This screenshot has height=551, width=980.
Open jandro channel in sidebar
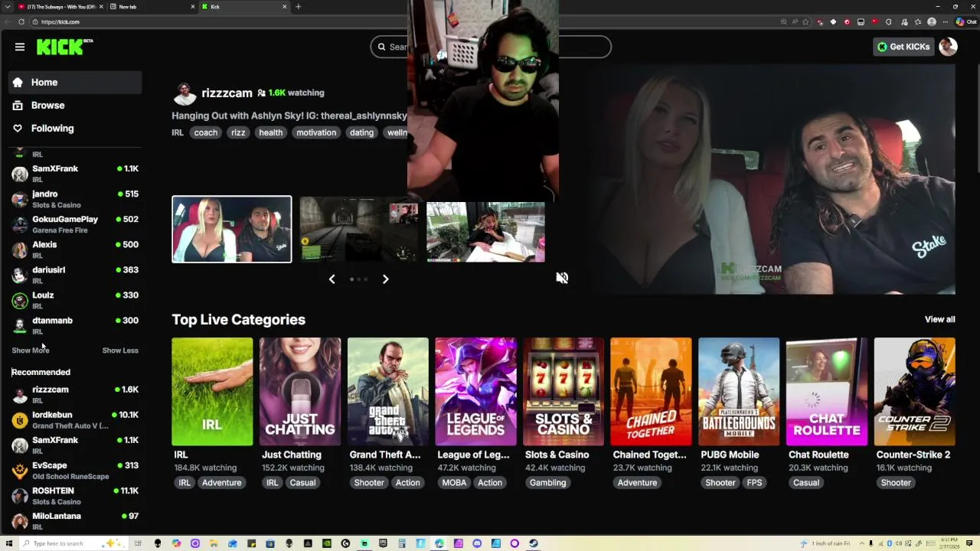pyautogui.click(x=75, y=199)
